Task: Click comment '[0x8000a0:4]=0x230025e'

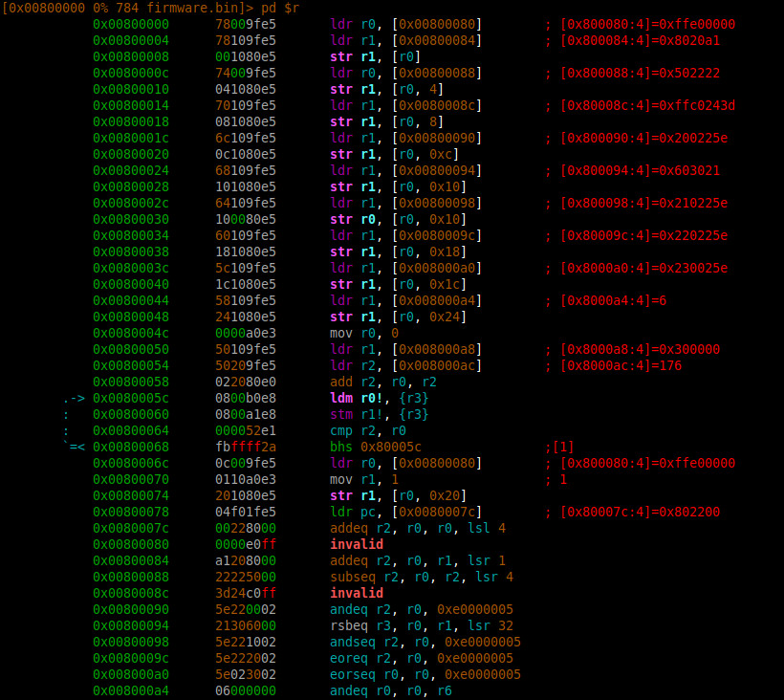Action: pos(644,268)
